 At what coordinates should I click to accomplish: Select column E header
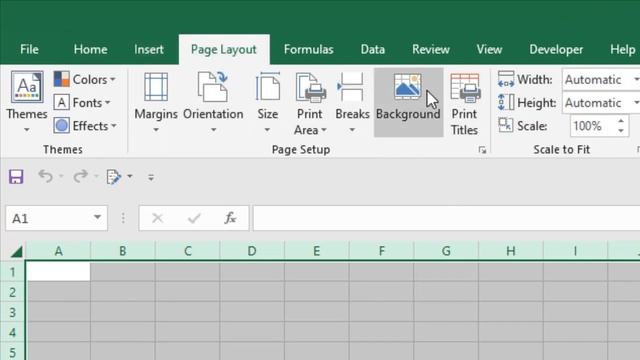pyautogui.click(x=316, y=251)
